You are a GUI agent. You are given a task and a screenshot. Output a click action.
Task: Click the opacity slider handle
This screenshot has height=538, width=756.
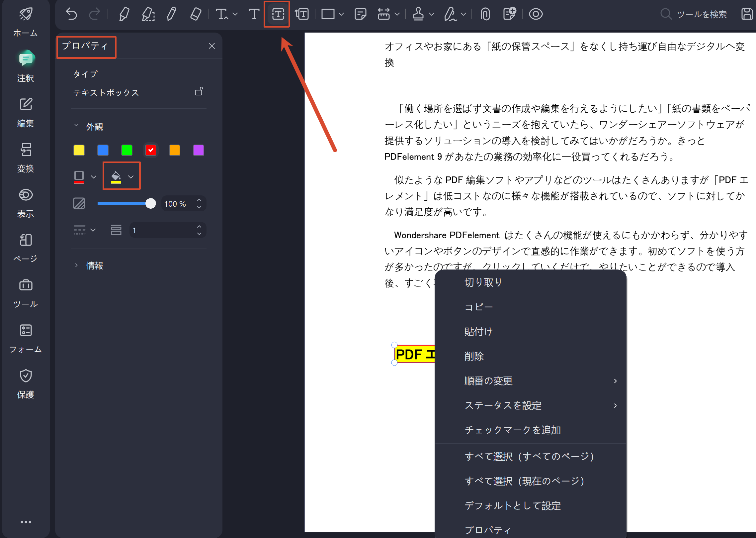click(x=151, y=203)
